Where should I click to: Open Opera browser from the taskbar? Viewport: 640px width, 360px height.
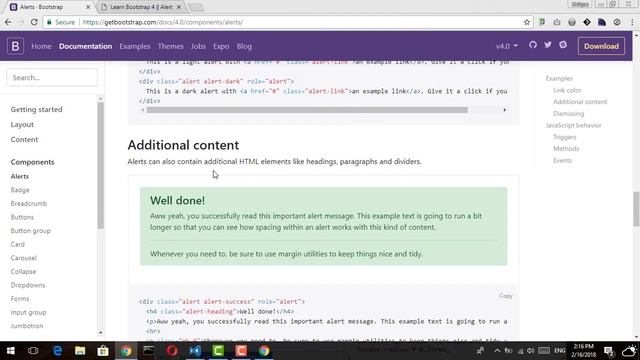point(172,351)
